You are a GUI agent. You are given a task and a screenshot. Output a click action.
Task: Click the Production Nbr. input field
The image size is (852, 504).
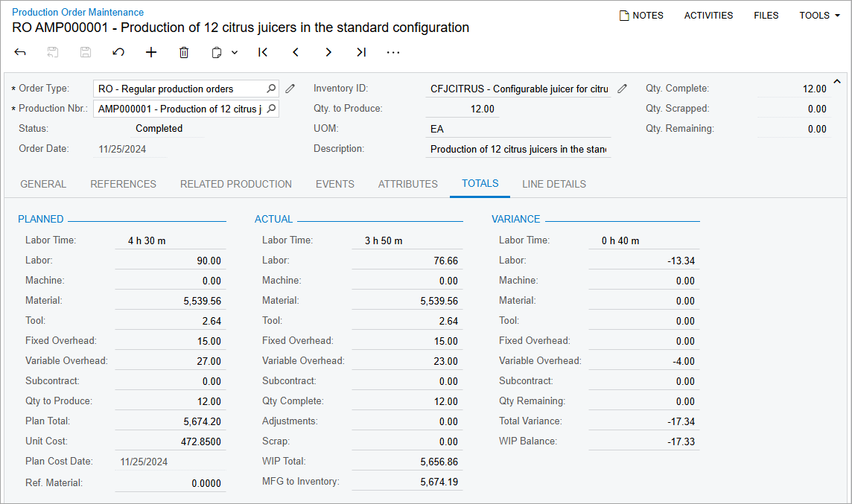pyautogui.click(x=179, y=109)
